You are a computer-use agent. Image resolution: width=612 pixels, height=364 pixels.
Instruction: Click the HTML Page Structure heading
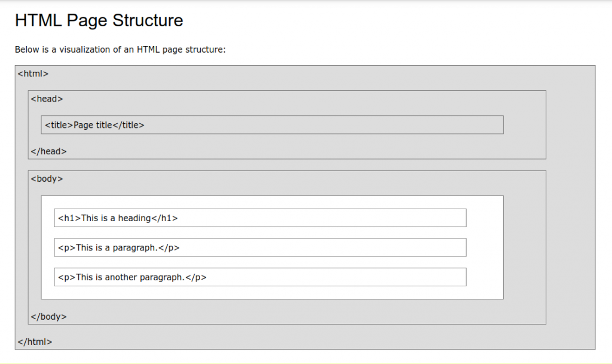tap(99, 21)
